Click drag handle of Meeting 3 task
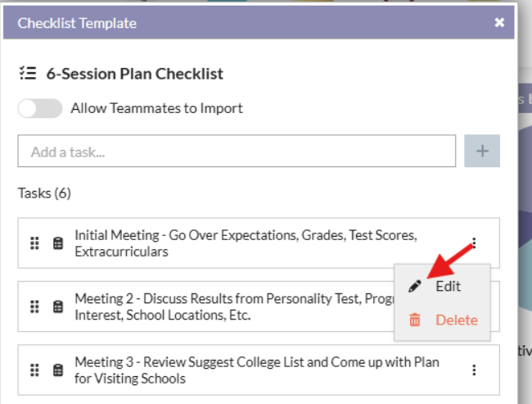The image size is (532, 404). point(34,370)
